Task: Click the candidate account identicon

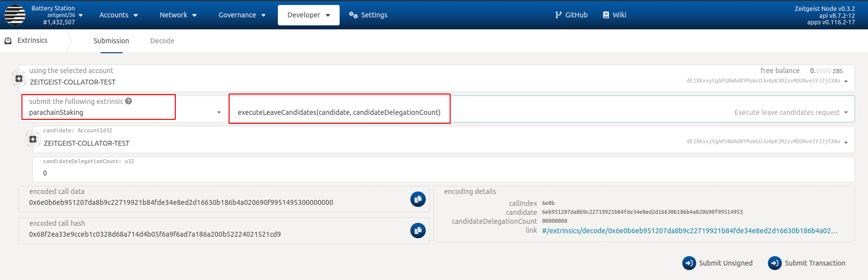Action: click(x=33, y=139)
